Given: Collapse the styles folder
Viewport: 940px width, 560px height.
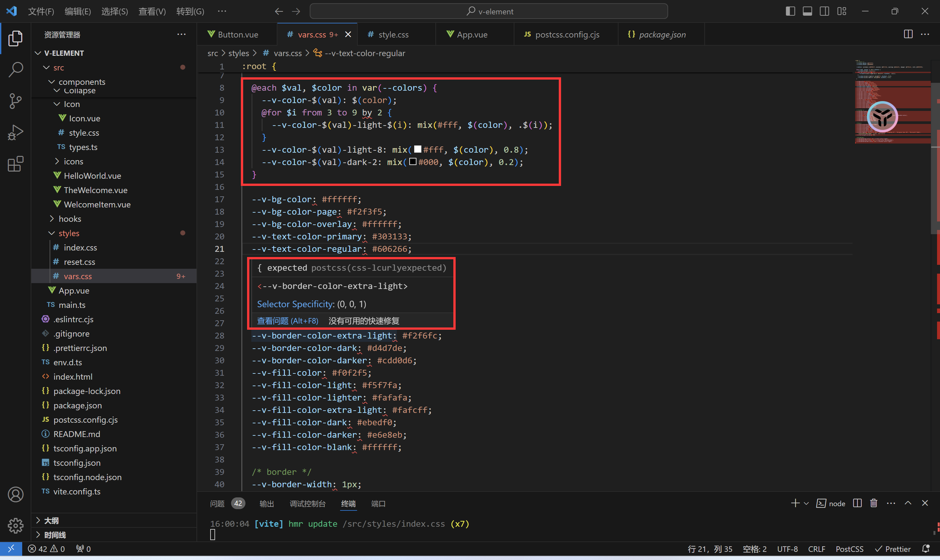Looking at the screenshot, I should click(52, 233).
